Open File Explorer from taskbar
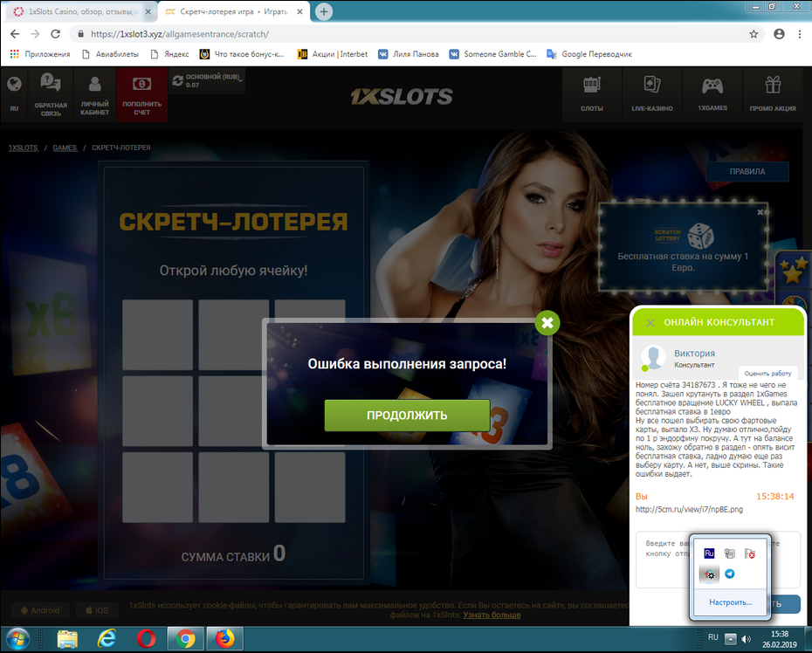Image resolution: width=812 pixels, height=653 pixels. [x=67, y=639]
